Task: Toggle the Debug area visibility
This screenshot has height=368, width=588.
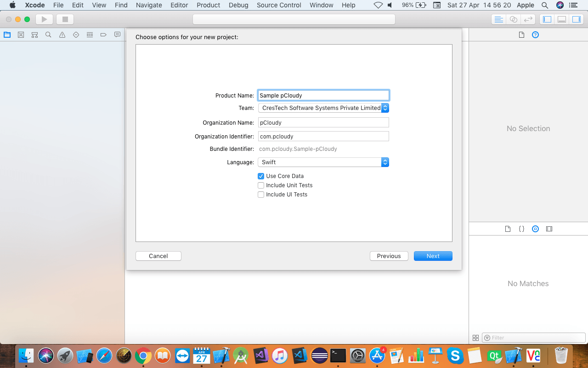Action: click(x=561, y=19)
